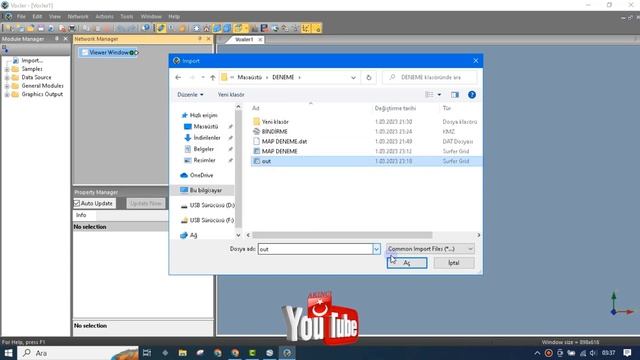
Task: Click the Fit to Window toolbar icon
Action: [196, 28]
